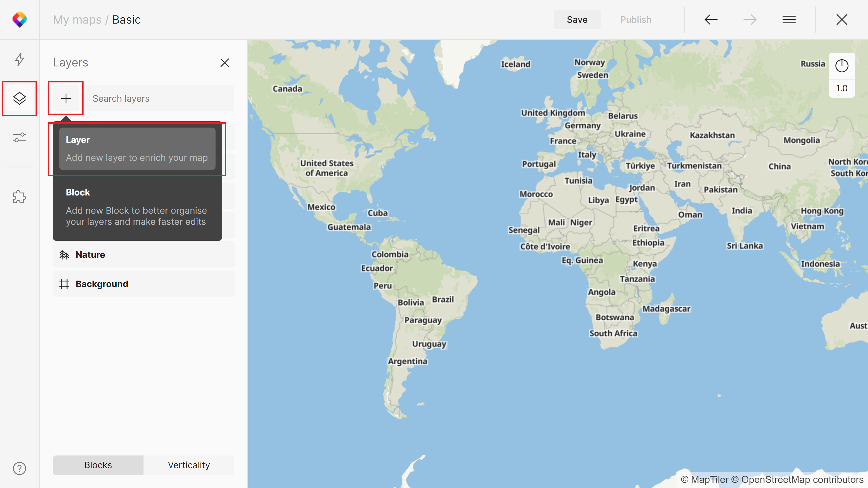Switch to Verticality view
The width and height of the screenshot is (868, 488).
click(x=189, y=465)
